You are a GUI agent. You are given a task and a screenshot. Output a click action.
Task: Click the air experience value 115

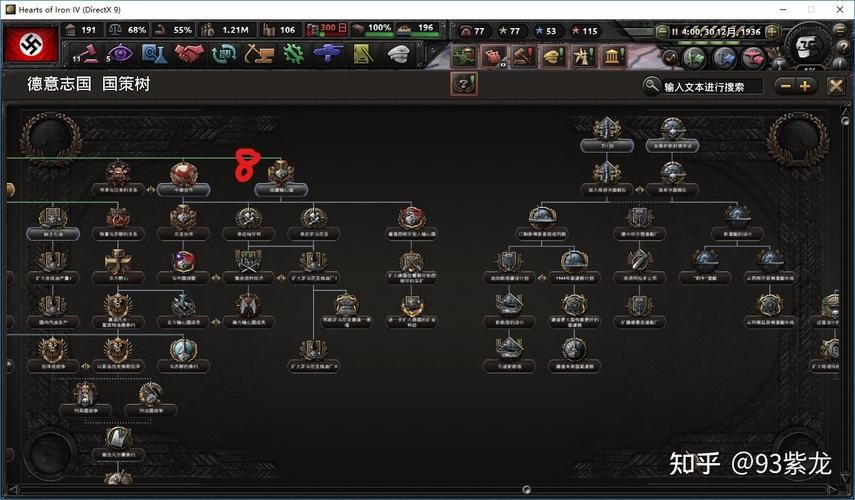[x=589, y=31]
